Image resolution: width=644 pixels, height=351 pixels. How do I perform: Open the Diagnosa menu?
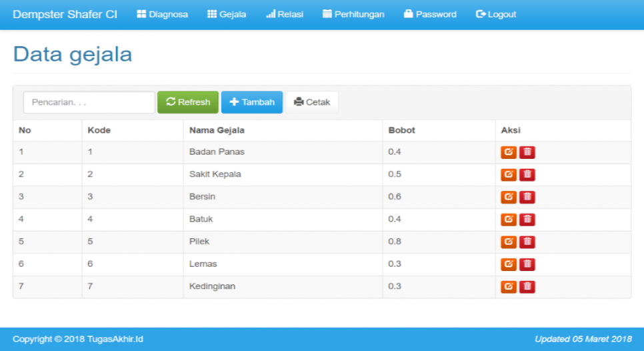(x=162, y=15)
